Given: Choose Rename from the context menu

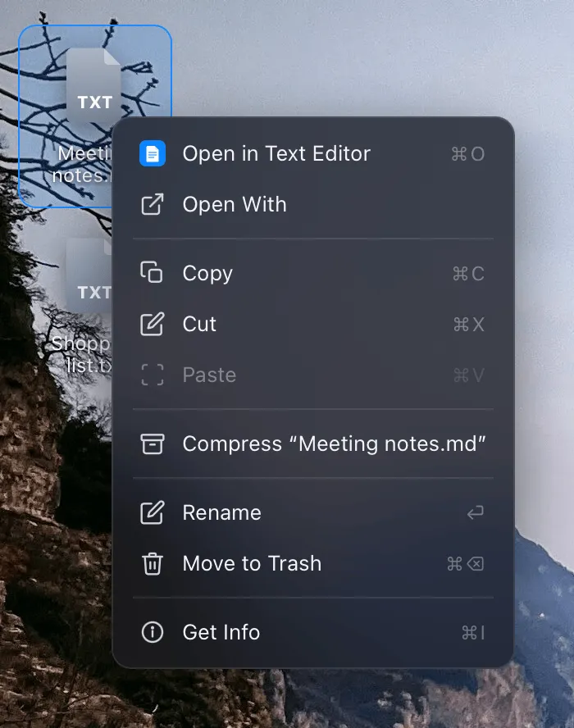Looking at the screenshot, I should tap(313, 512).
